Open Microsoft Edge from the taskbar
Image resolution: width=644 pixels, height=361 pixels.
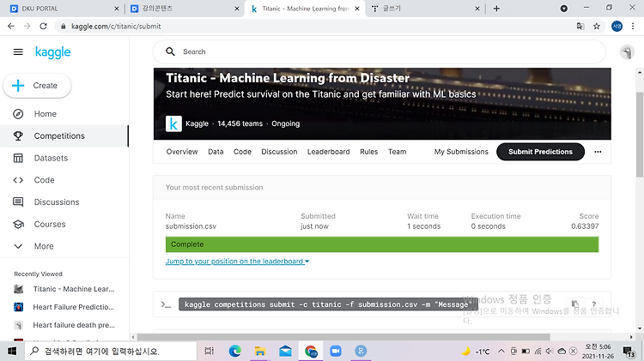[x=235, y=352]
